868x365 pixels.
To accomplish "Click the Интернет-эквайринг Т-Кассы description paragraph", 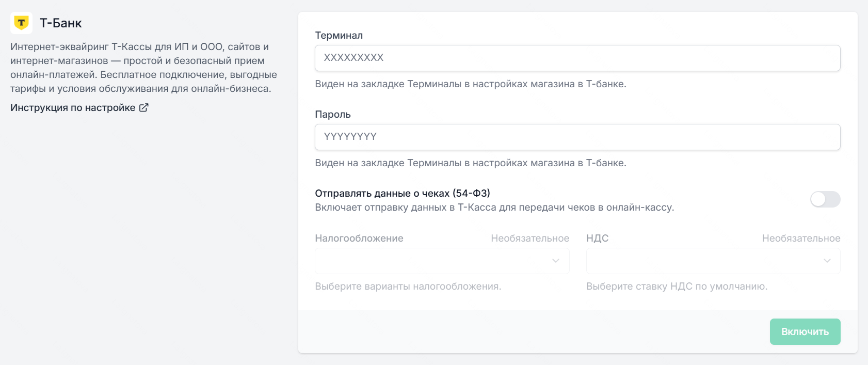I will point(144,68).
